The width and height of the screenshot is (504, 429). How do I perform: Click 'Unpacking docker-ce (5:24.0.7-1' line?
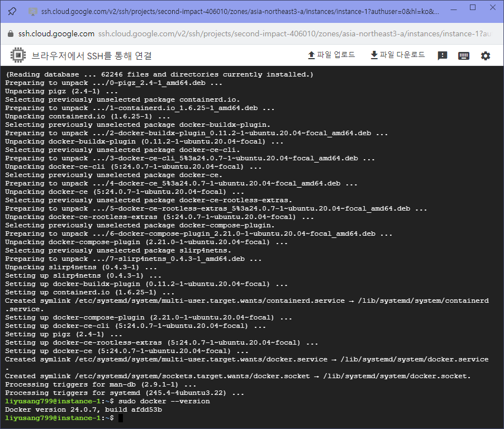pos(125,192)
